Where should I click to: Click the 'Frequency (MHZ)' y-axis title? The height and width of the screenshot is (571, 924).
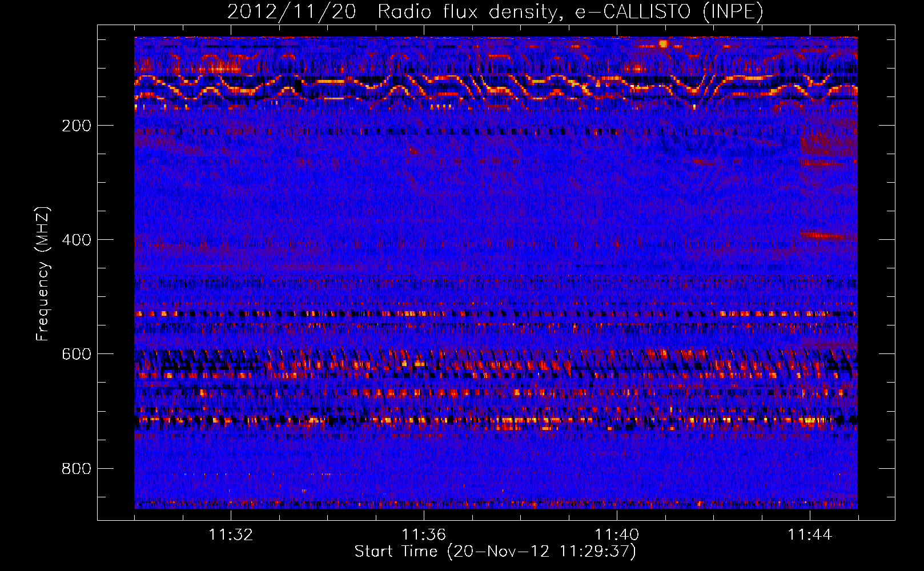click(x=43, y=274)
